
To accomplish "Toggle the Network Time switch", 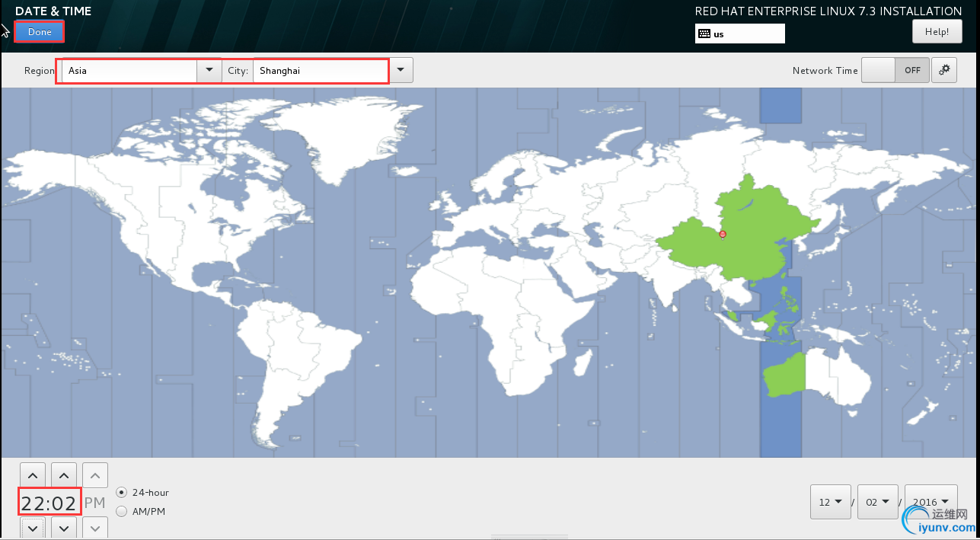I will (895, 70).
